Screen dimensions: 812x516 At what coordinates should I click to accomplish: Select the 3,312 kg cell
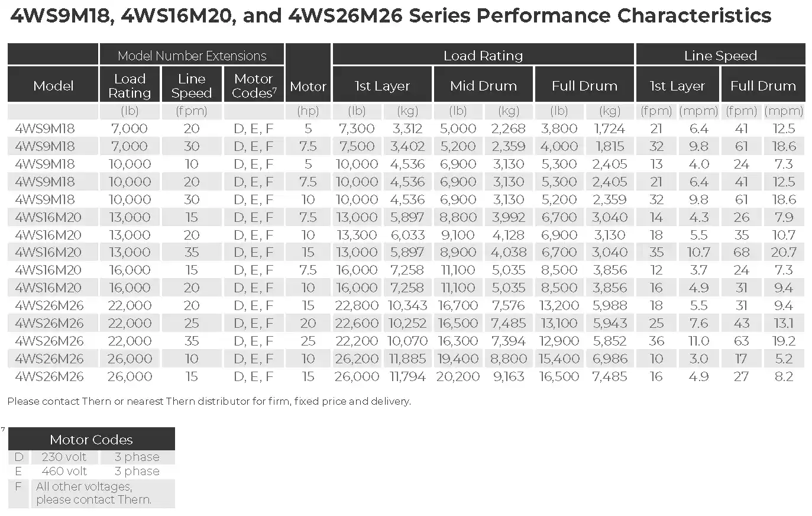click(x=407, y=128)
